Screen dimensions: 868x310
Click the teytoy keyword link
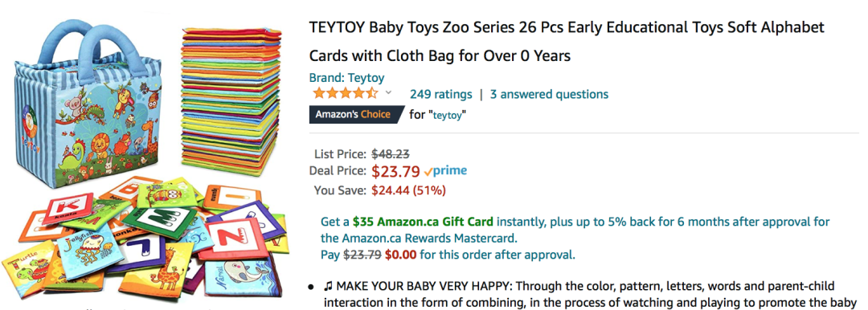tap(449, 115)
